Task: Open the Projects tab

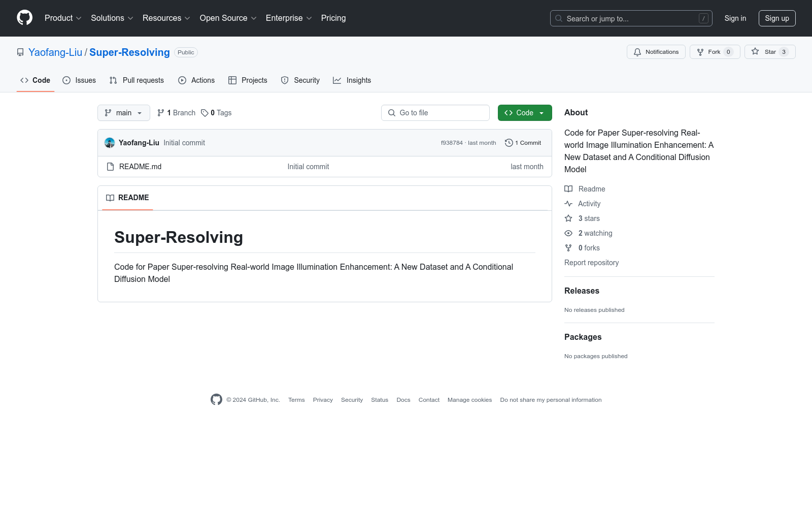Action: click(248, 80)
